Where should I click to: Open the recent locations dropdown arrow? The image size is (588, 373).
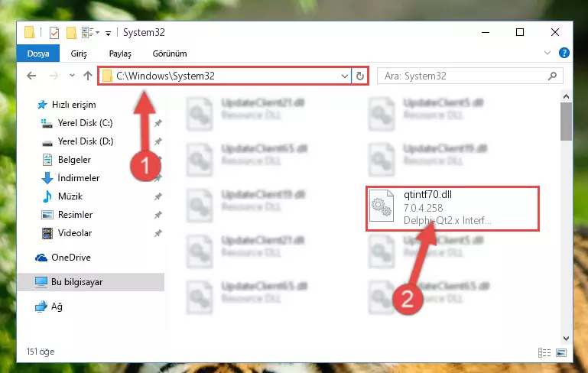[x=72, y=76]
